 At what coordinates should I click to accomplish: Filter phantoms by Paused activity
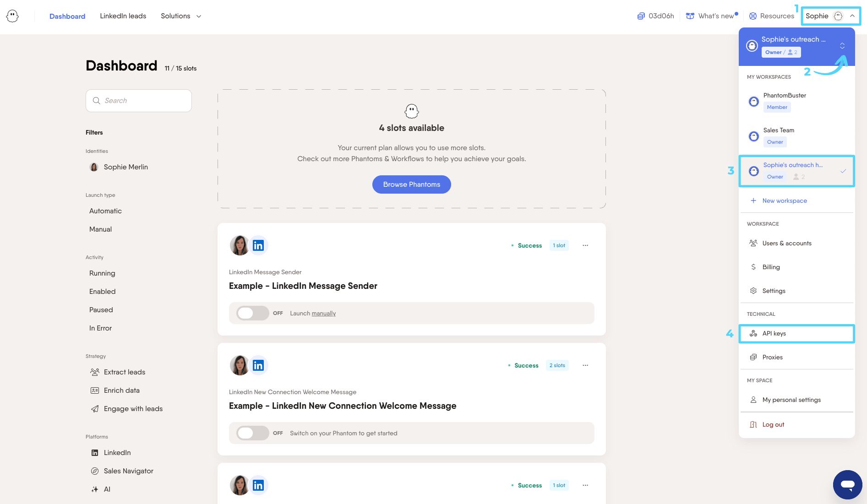[x=101, y=310]
